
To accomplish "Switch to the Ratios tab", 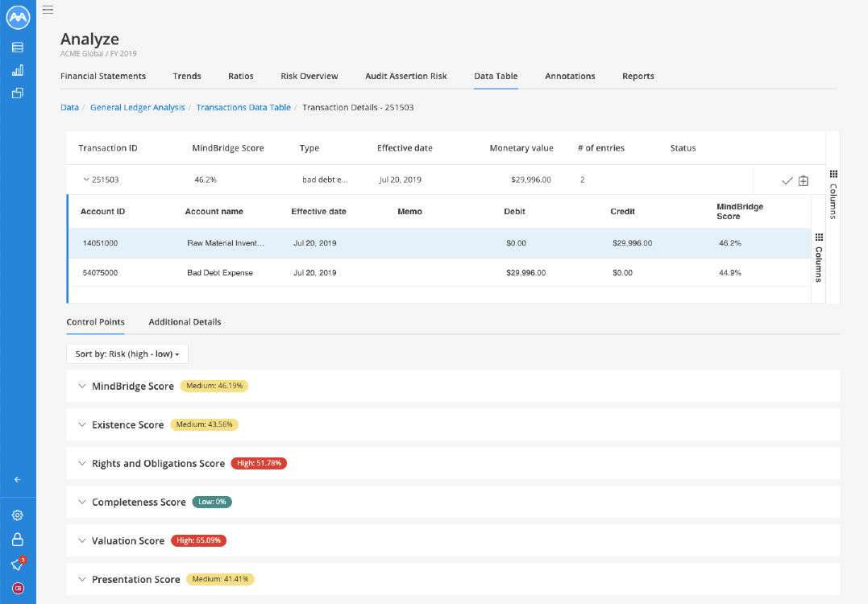I will point(241,77).
